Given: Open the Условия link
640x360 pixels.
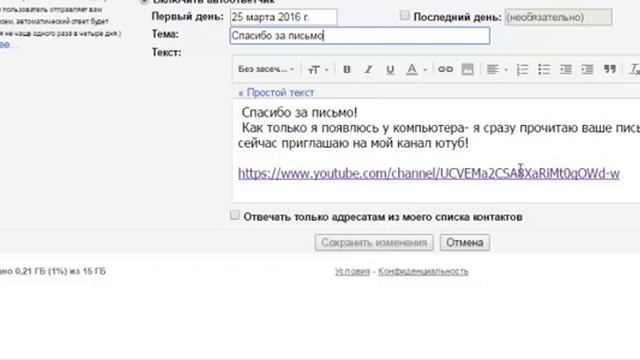Looking at the screenshot, I should tap(352, 271).
